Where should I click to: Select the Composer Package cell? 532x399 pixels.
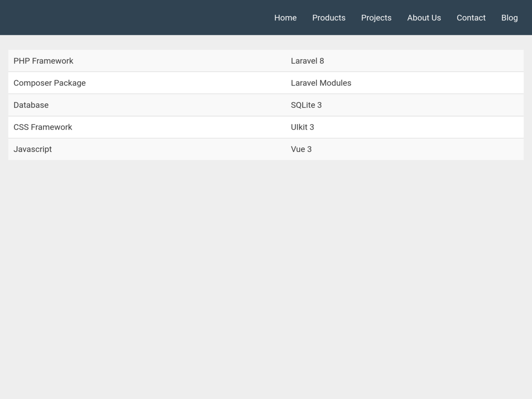[x=147, y=83]
